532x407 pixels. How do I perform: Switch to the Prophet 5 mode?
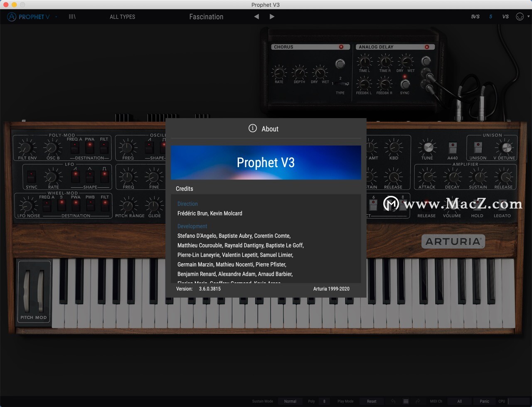coord(490,17)
